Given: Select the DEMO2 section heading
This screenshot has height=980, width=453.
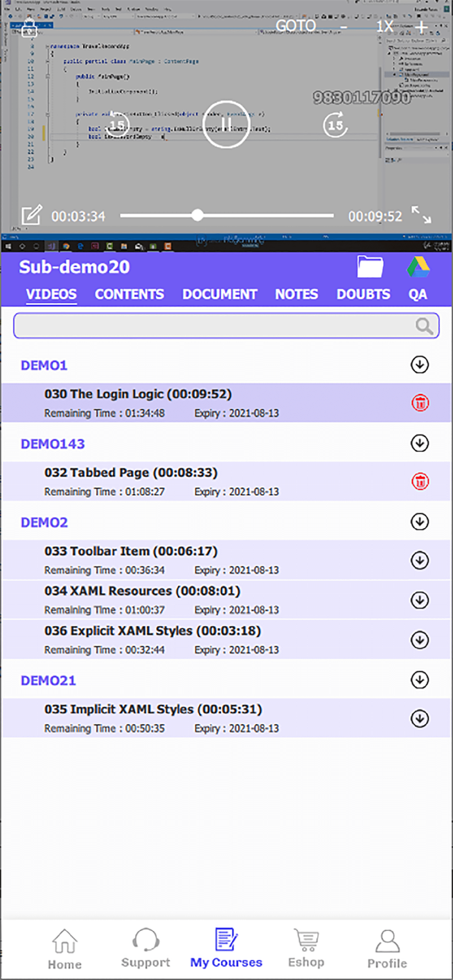Looking at the screenshot, I should tap(44, 522).
